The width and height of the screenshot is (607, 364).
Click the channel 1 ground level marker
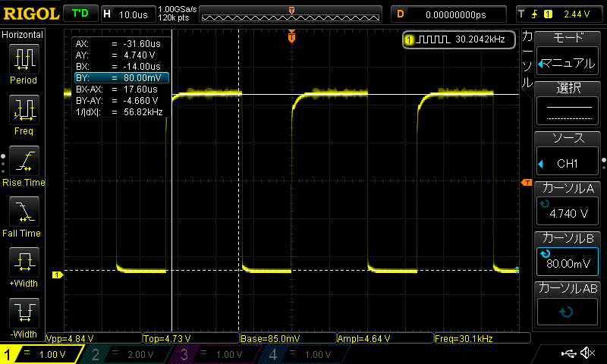(58, 275)
